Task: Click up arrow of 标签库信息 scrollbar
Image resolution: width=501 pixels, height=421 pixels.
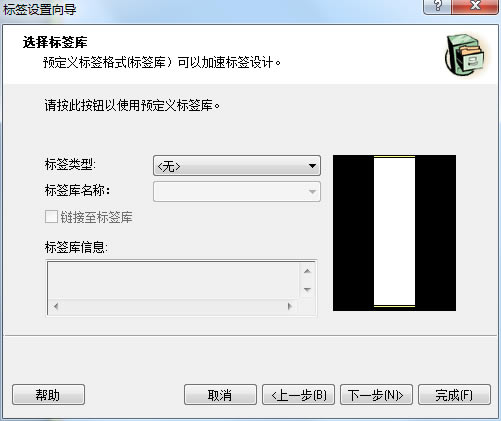Action: [x=307, y=271]
